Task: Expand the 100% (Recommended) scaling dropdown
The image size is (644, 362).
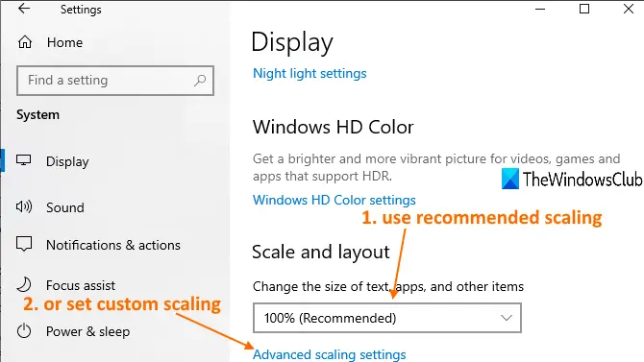Action: pyautogui.click(x=387, y=318)
